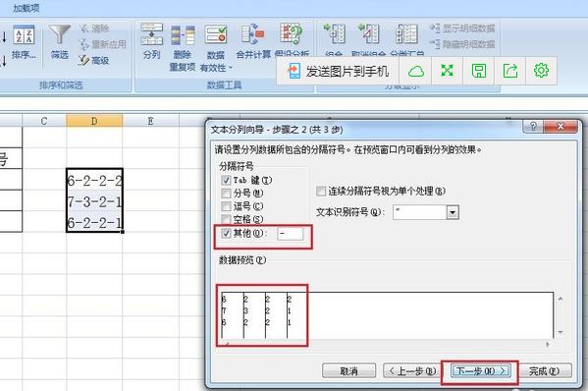Open the green gear settings icon
The height and width of the screenshot is (391, 588).
click(x=541, y=70)
